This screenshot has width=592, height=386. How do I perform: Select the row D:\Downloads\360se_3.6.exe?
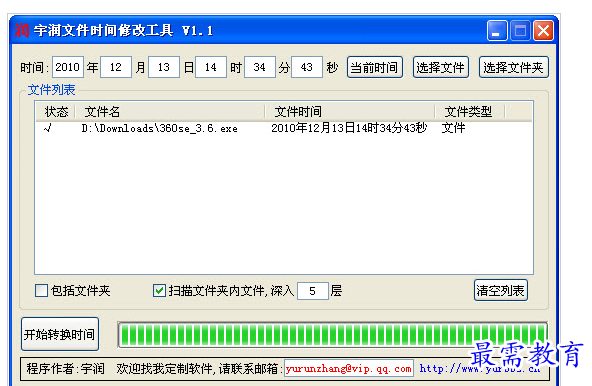284,128
